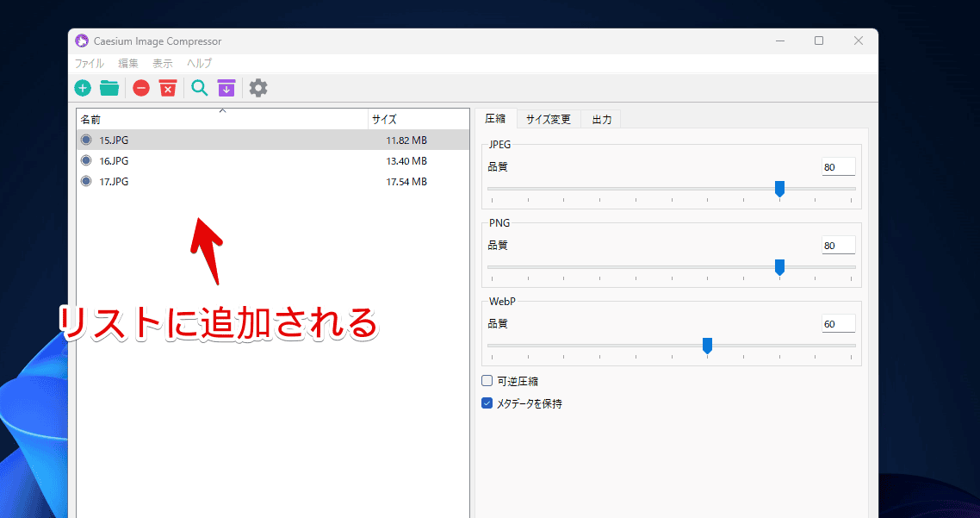The width and height of the screenshot is (980, 518).
Task: Open the 編集 menu
Action: (x=128, y=63)
